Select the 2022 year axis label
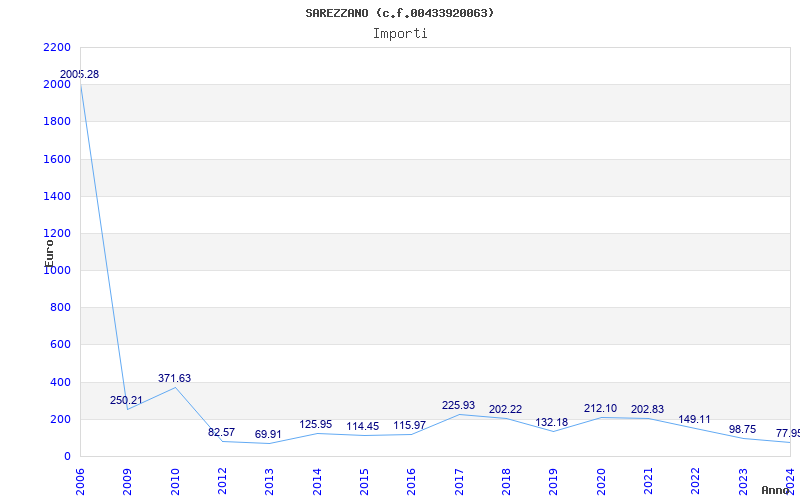 [695, 482]
